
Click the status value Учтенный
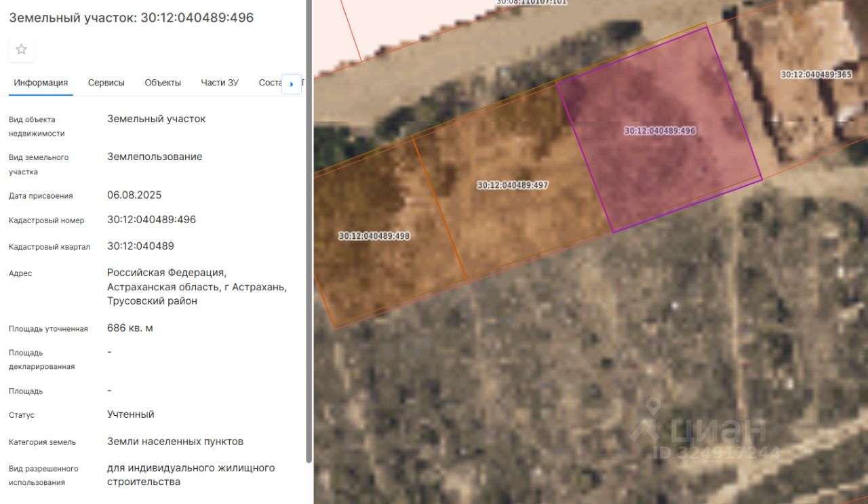click(x=131, y=414)
